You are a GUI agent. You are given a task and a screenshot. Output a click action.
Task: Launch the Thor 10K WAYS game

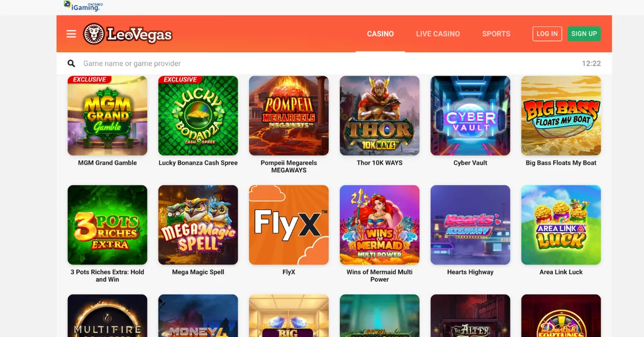[379, 115]
